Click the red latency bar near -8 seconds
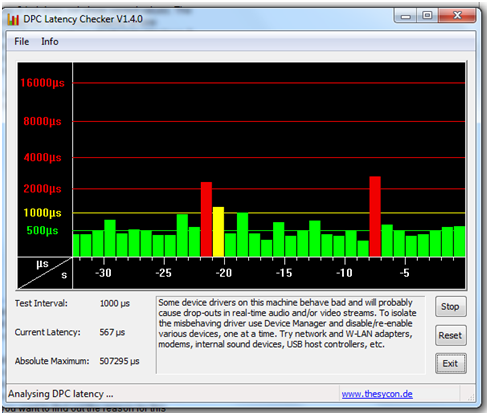 click(x=375, y=217)
